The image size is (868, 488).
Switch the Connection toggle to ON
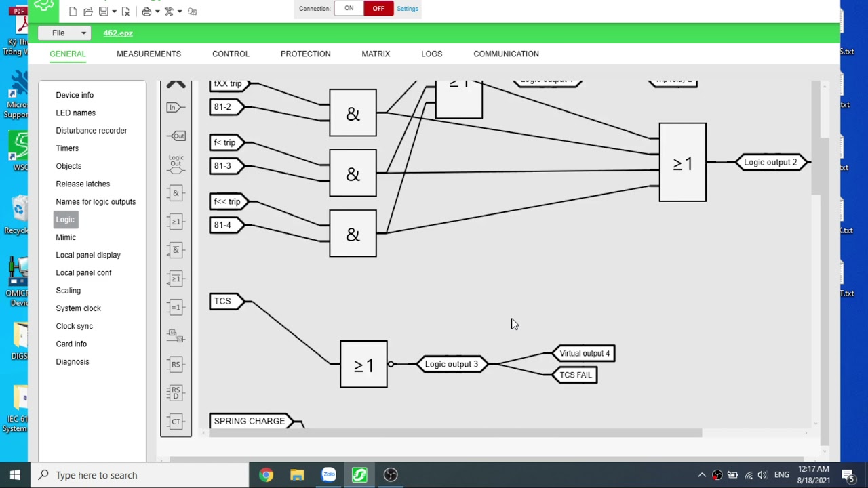point(349,9)
